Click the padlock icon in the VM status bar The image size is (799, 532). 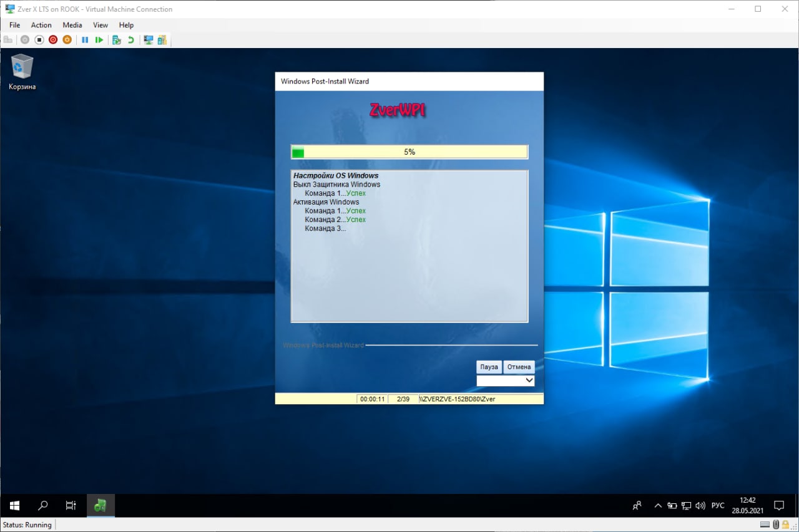coord(785,525)
